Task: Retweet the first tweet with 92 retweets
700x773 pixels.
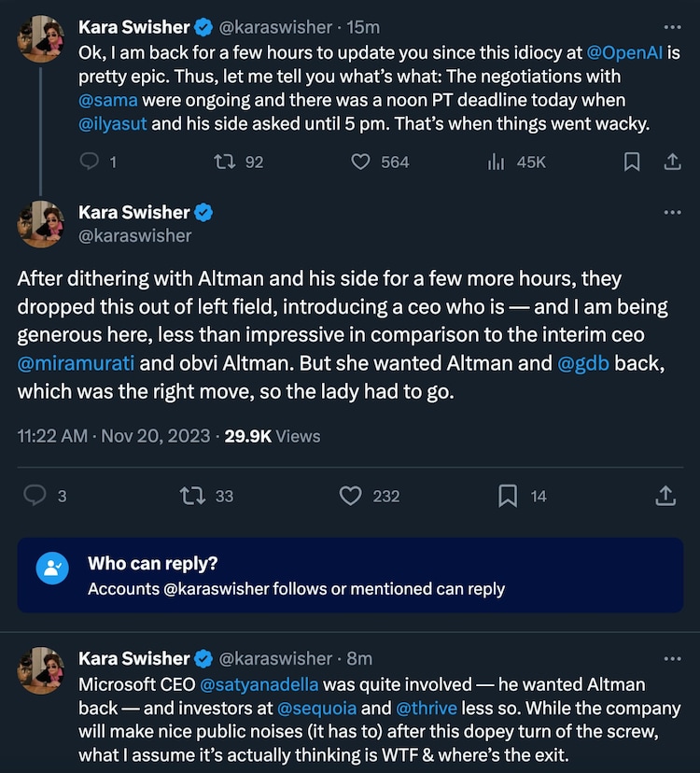Action: (224, 162)
